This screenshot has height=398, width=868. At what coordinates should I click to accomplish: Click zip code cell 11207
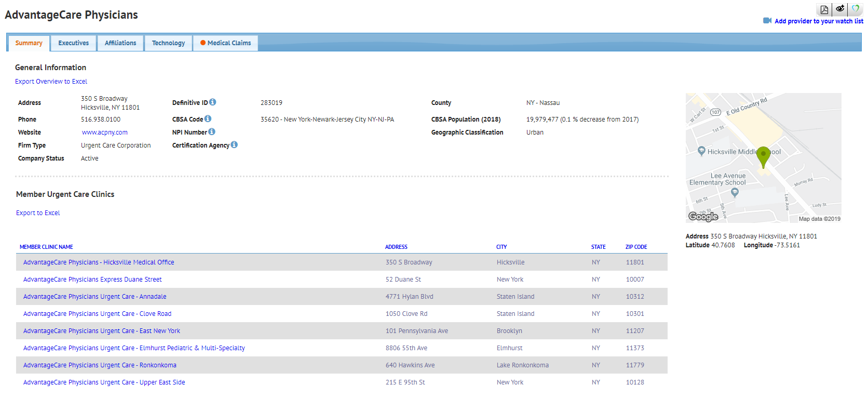click(x=635, y=331)
